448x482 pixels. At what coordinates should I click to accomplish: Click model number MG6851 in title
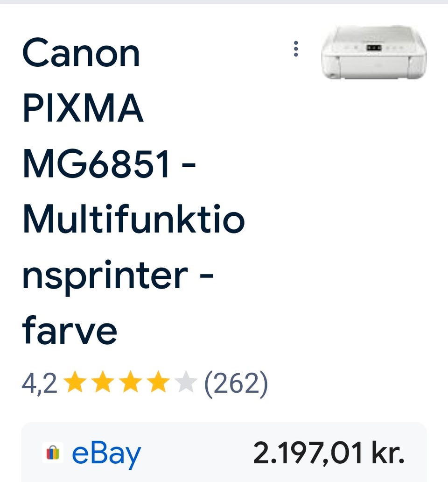[97, 164]
